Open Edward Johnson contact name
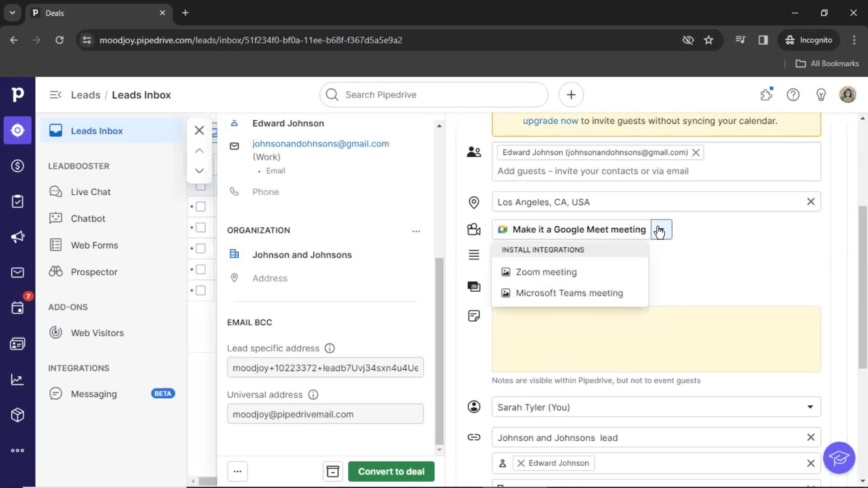 point(288,123)
